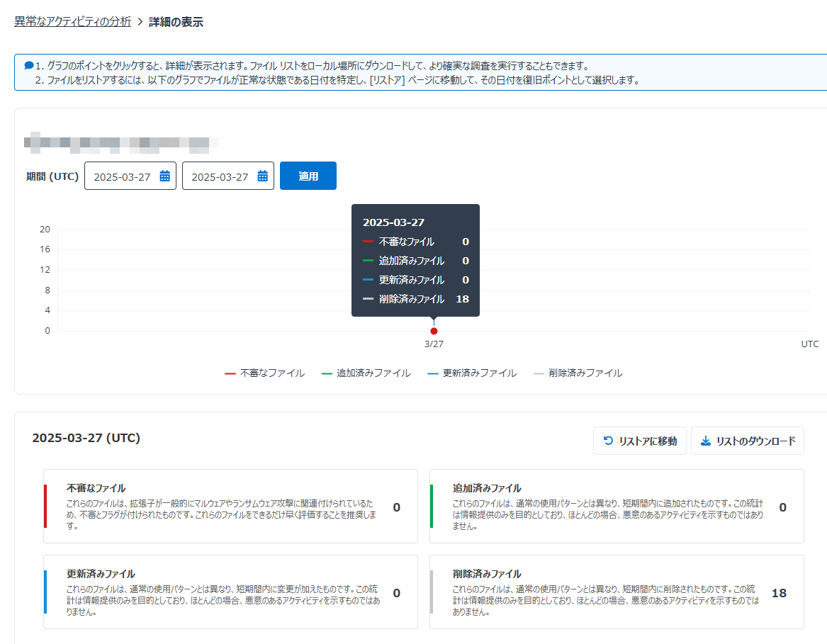Click green line swatch in tooltip 追加済みファイル
This screenshot has width=827, height=644.
368,261
